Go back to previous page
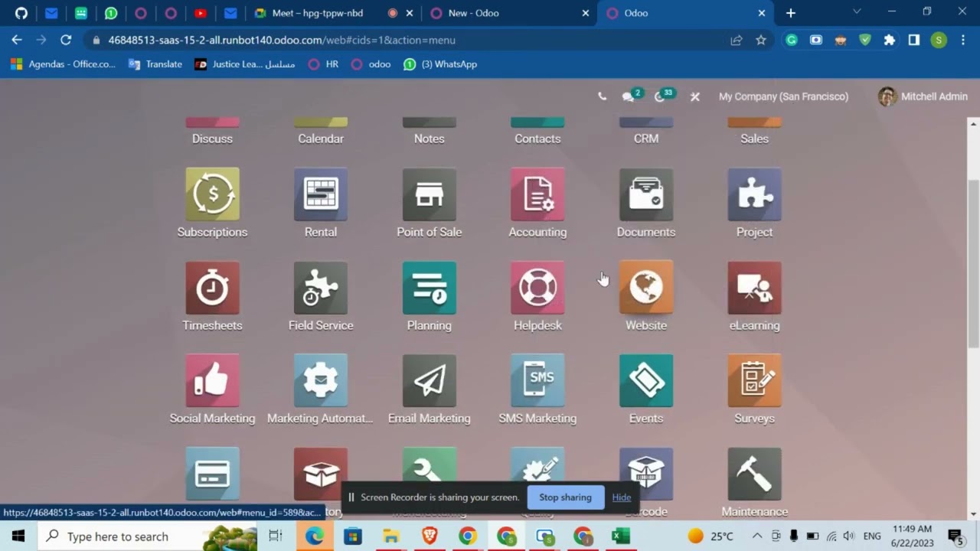 [x=17, y=40]
